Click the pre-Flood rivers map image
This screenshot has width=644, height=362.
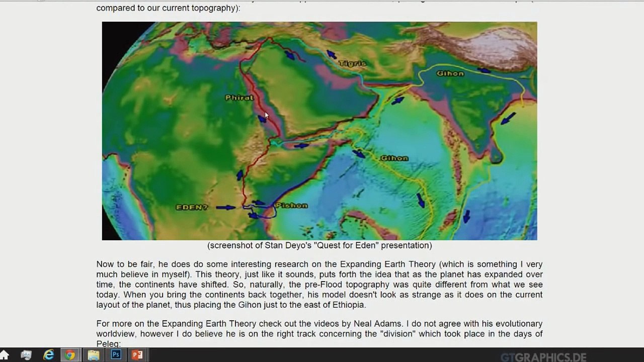319,131
